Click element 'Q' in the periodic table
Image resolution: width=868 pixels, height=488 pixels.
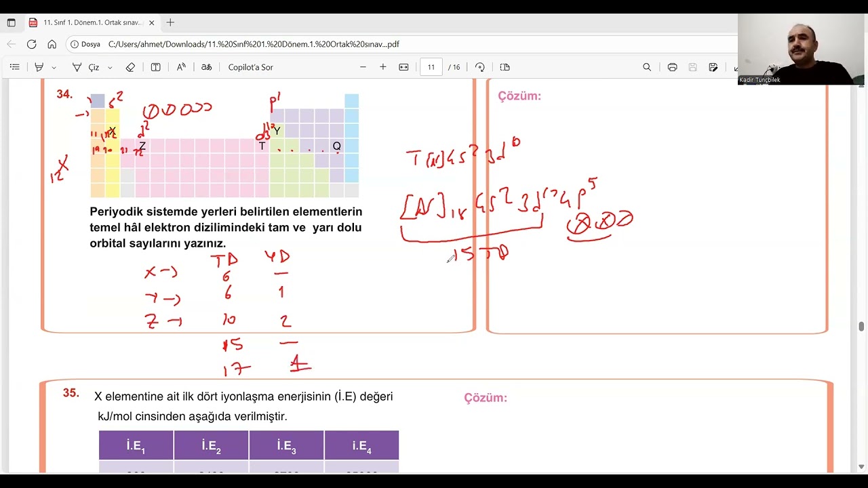[336, 146]
